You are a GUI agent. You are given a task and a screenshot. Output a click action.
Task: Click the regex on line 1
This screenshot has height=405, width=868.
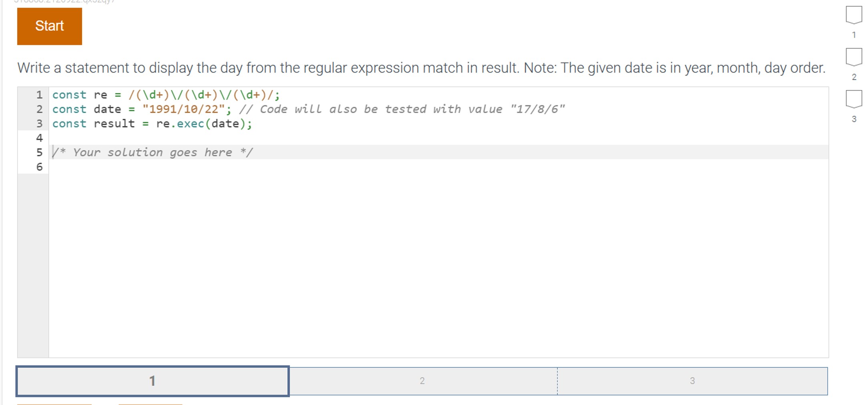pos(204,95)
